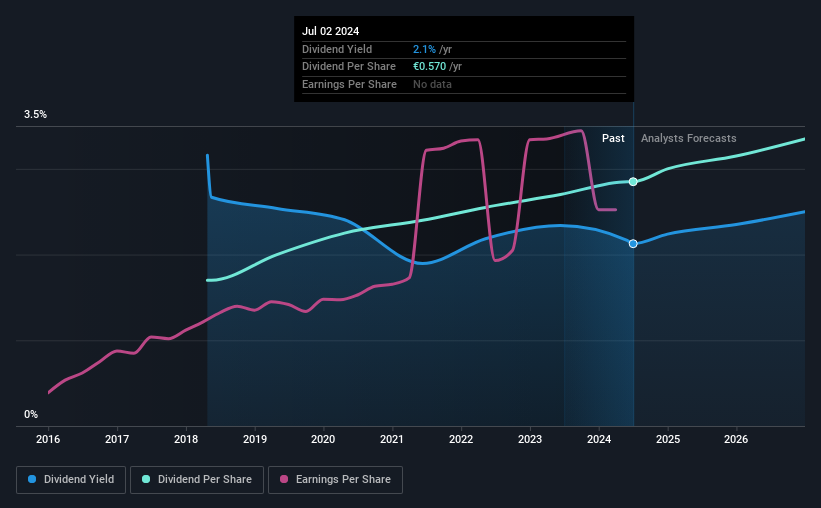The height and width of the screenshot is (508, 821).
Task: Click the 2017 x-axis label
Action: click(117, 439)
